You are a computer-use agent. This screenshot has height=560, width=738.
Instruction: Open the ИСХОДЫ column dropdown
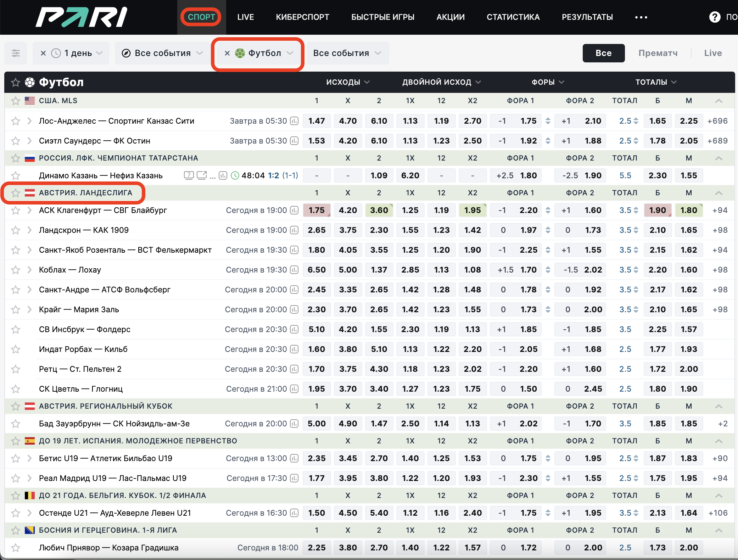coord(348,82)
